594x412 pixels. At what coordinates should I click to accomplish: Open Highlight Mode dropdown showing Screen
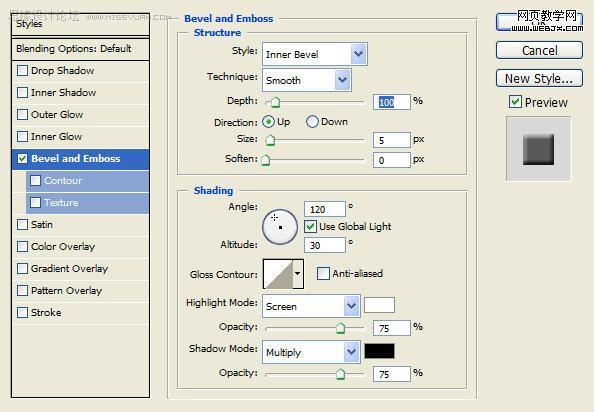tap(311, 306)
